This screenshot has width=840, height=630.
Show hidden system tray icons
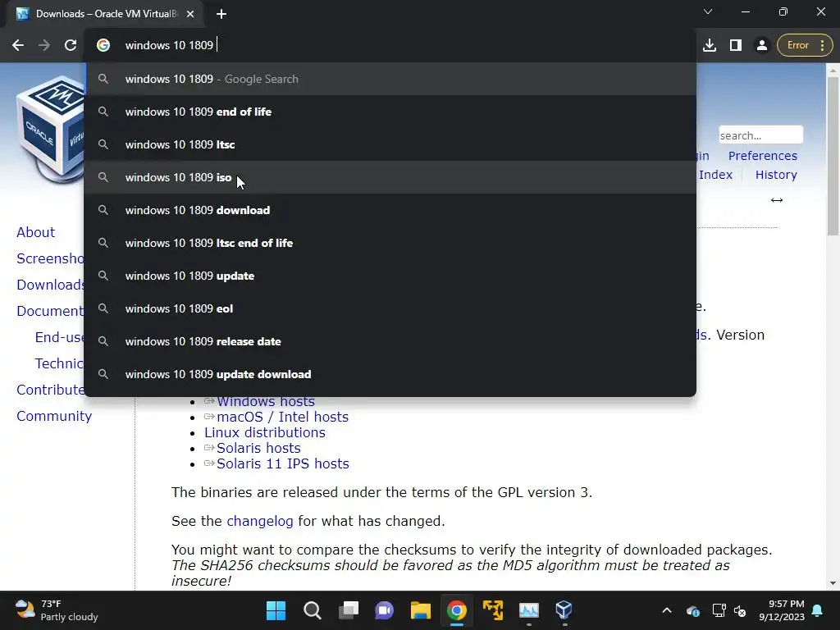666,610
